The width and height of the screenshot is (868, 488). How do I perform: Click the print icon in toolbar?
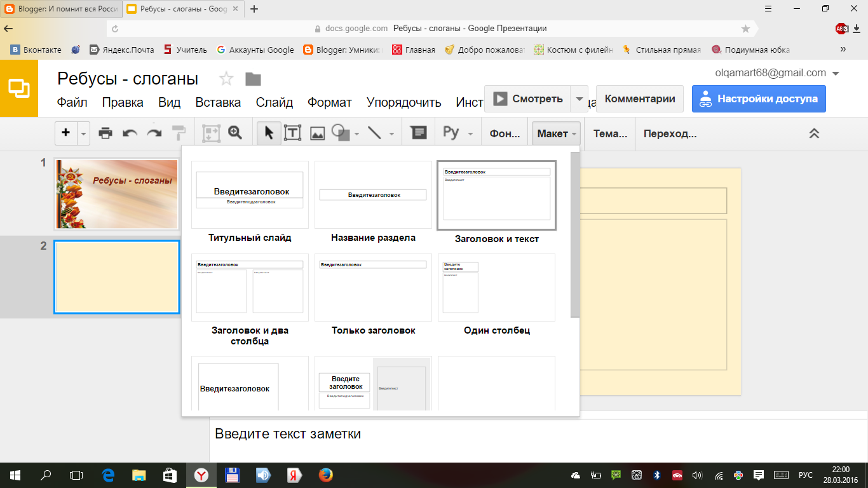[105, 133]
